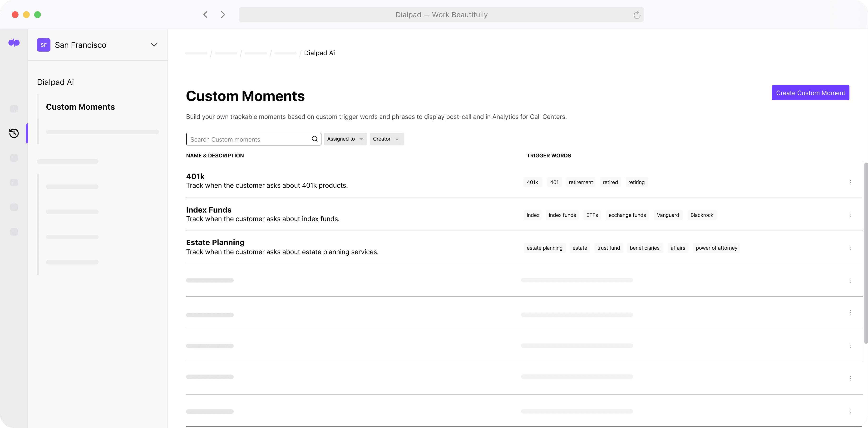Open the Index Funds custom moment
This screenshot has width=868, height=428.
coord(209,209)
